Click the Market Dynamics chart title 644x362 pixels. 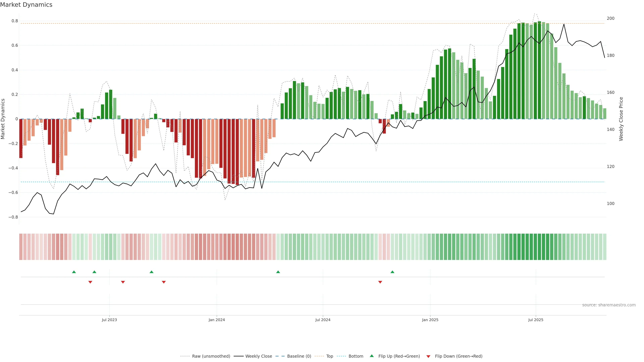26,5
